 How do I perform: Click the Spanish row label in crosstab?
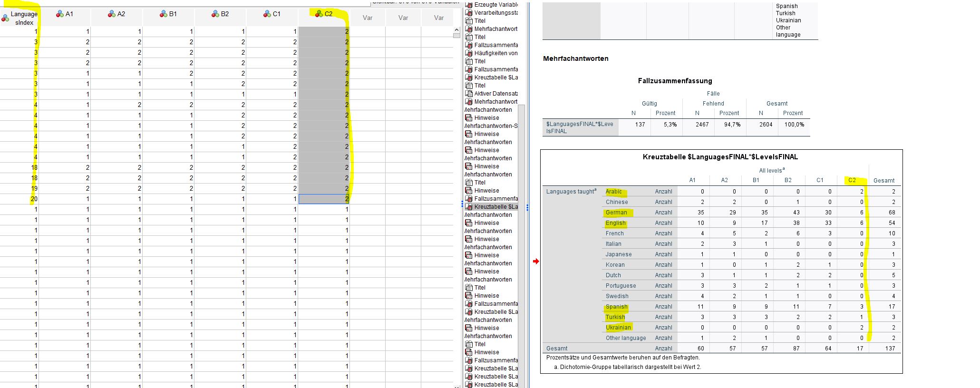(617, 307)
